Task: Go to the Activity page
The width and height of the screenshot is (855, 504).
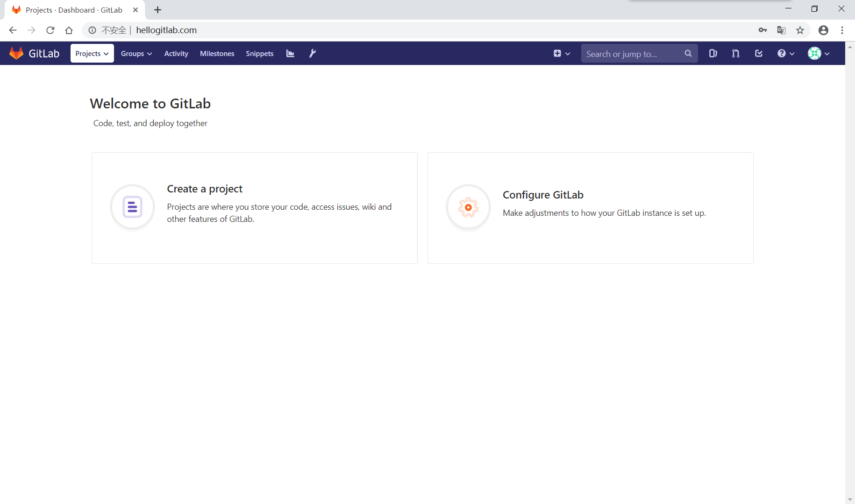Action: coord(176,54)
